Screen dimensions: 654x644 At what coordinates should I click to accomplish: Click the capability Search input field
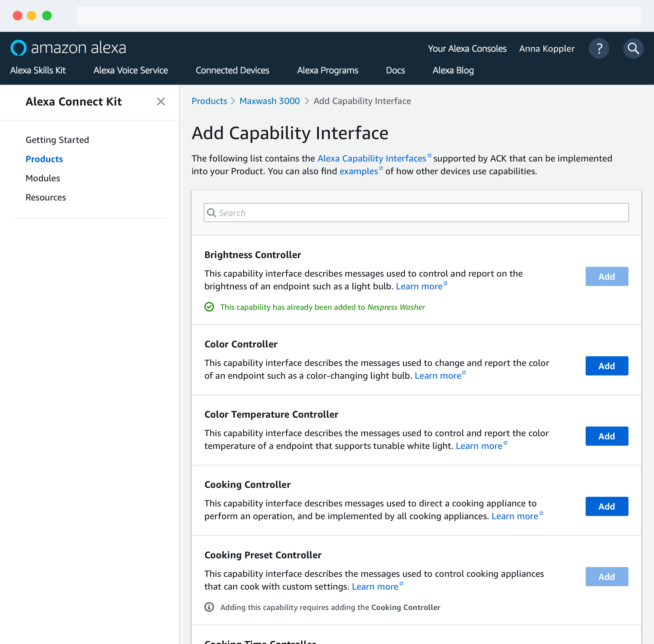coord(416,213)
